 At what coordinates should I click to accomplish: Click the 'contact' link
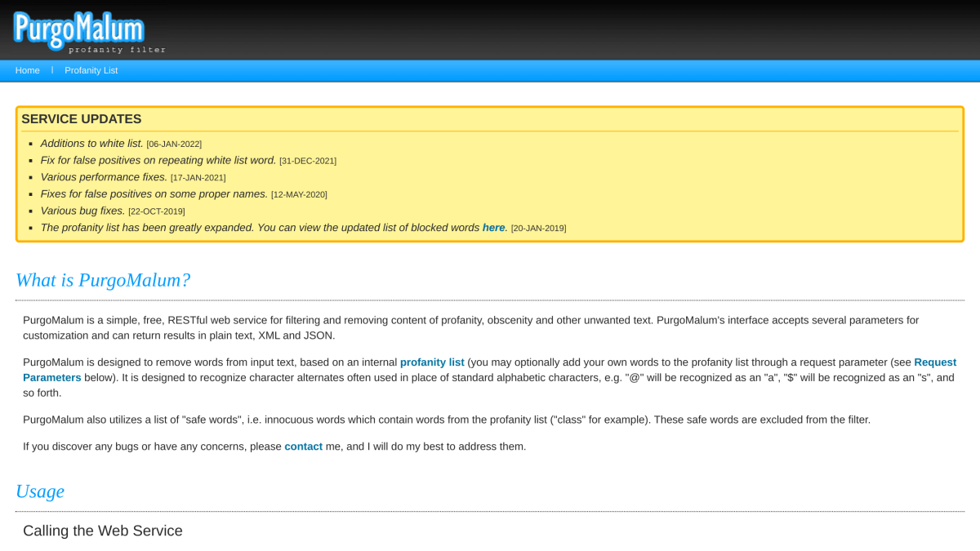[303, 447]
